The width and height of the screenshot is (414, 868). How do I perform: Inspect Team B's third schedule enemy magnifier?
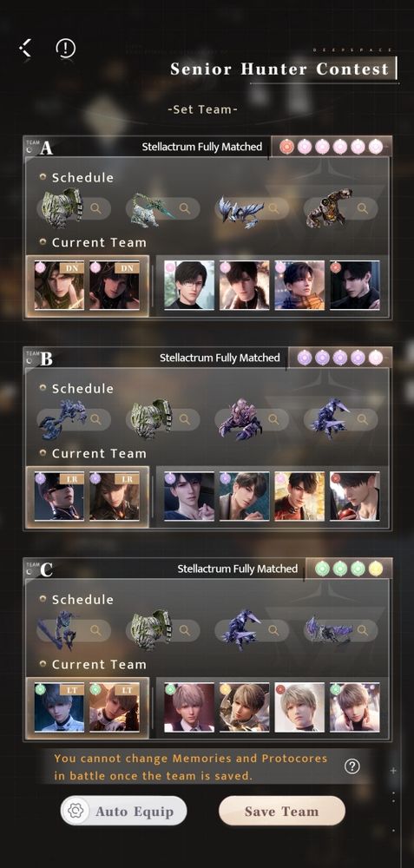[273, 419]
